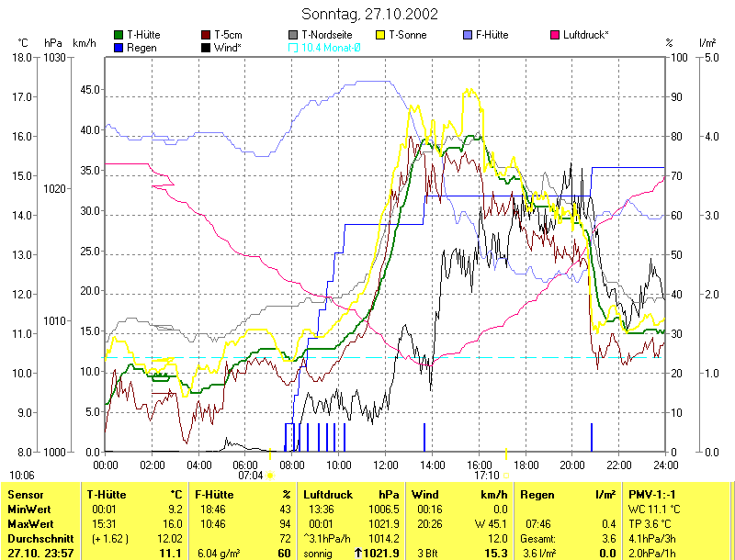This screenshot has height=560, width=735.
Task: Click the upward pressure trend arrow
Action: (x=358, y=554)
